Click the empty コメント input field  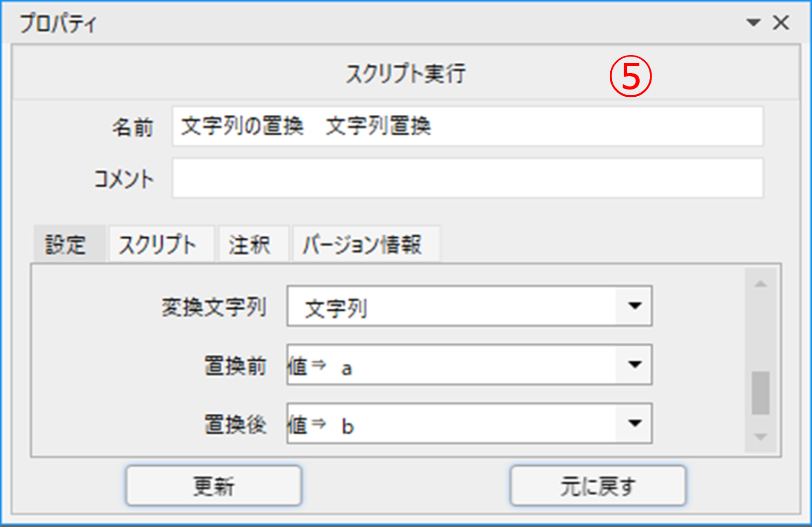pyautogui.click(x=467, y=178)
